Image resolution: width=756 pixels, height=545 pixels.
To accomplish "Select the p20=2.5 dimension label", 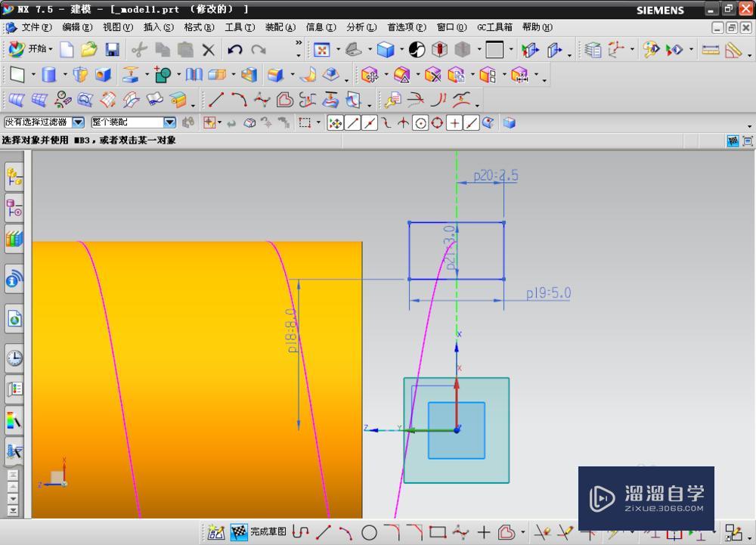I will [496, 176].
